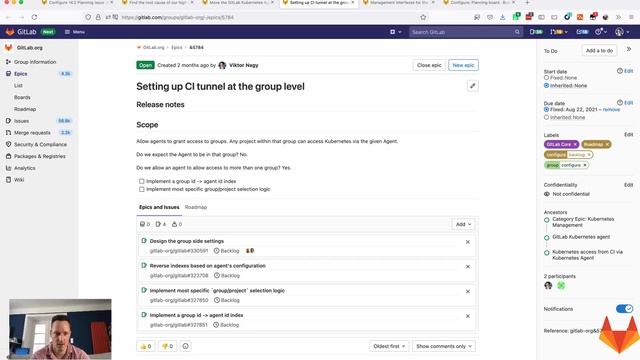Edit the Confidentiality setting

pyautogui.click(x=629, y=185)
